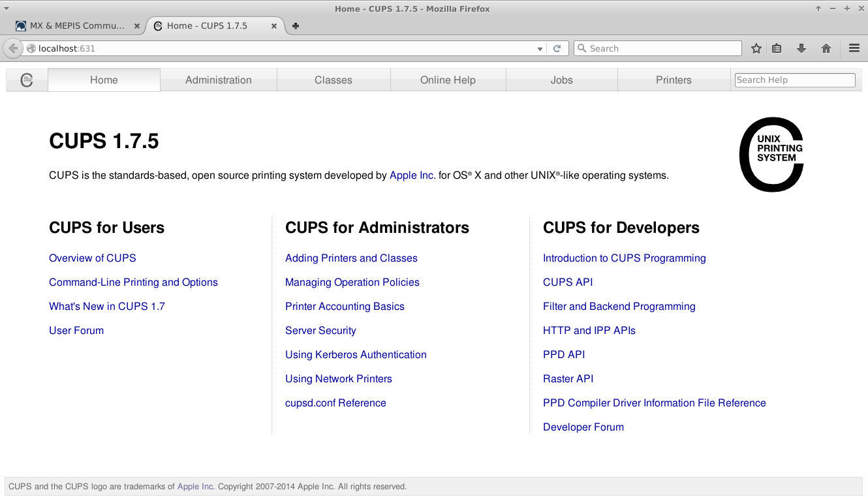
Task: Open the cupsd.conf Reference link
Action: tap(335, 403)
